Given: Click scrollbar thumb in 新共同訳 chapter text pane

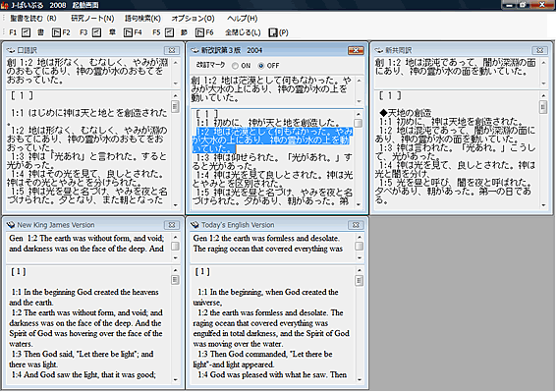Looking at the screenshot, I should [543, 107].
